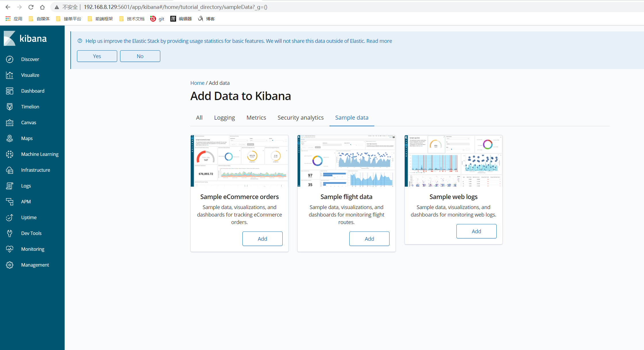The height and width of the screenshot is (350, 644).
Task: Click the Machine Learning icon
Action: pos(9,154)
